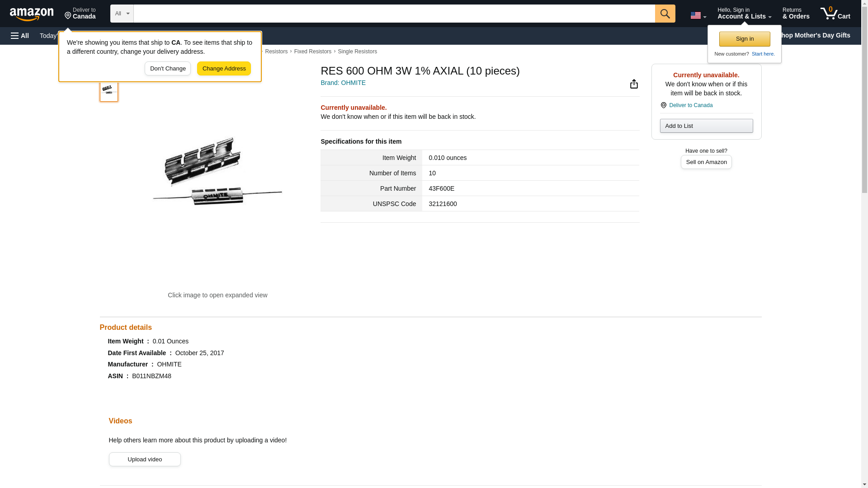Click Sell on Amazon button

(706, 162)
